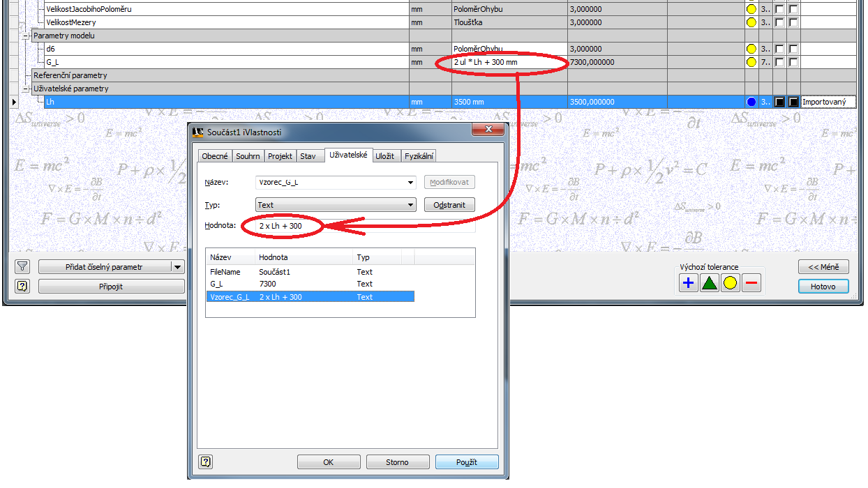Set default tolerance to blue plus
Image resolution: width=868 pixels, height=488 pixels.
coord(689,283)
